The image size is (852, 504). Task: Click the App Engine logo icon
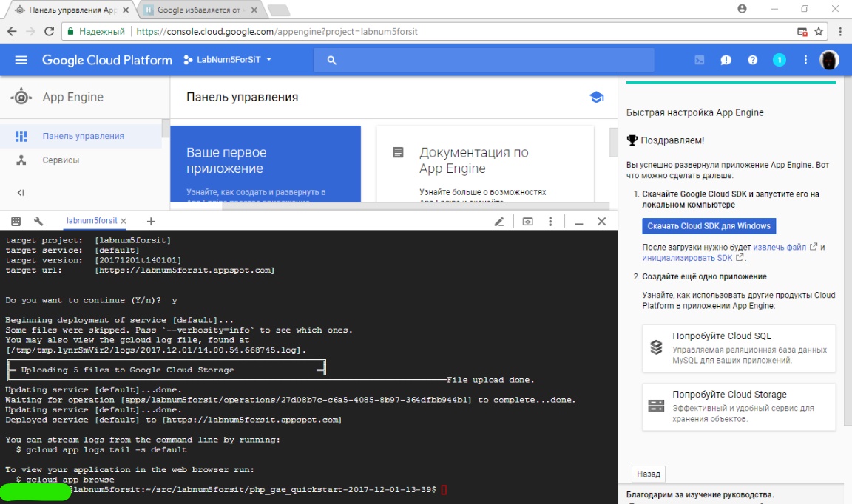[21, 98]
